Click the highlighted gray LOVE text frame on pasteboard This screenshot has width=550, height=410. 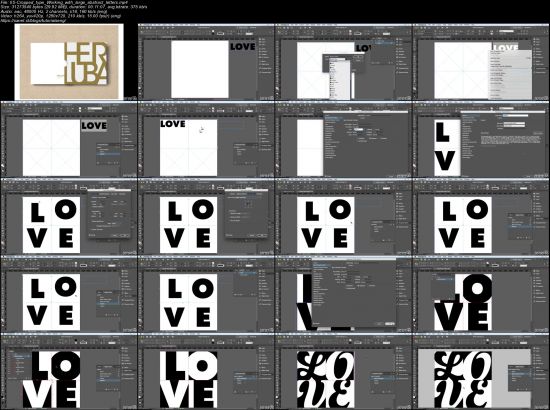(94, 125)
